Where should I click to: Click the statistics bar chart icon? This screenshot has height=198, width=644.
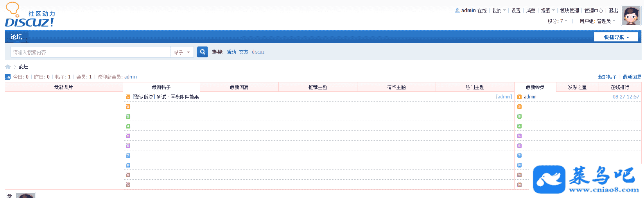tap(7, 77)
